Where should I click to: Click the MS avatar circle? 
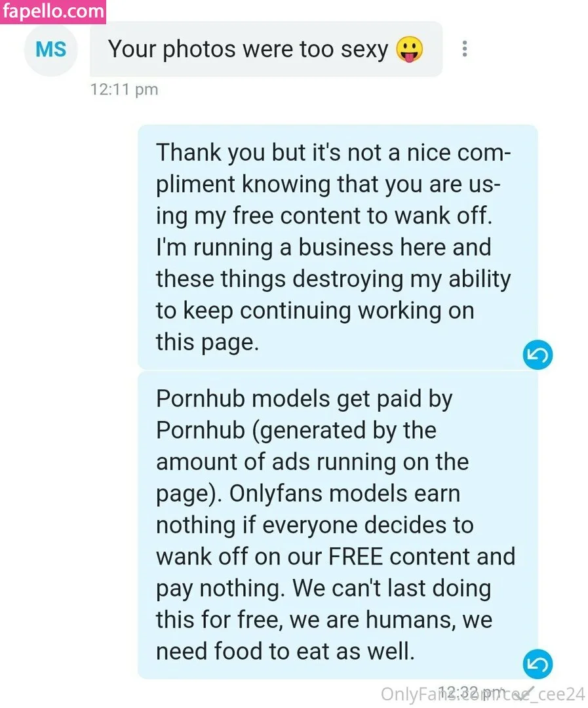pos(50,50)
